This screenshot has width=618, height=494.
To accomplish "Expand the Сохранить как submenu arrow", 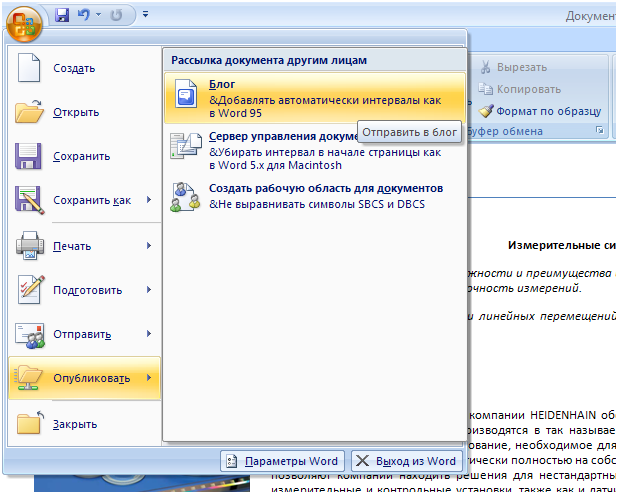I will (149, 200).
